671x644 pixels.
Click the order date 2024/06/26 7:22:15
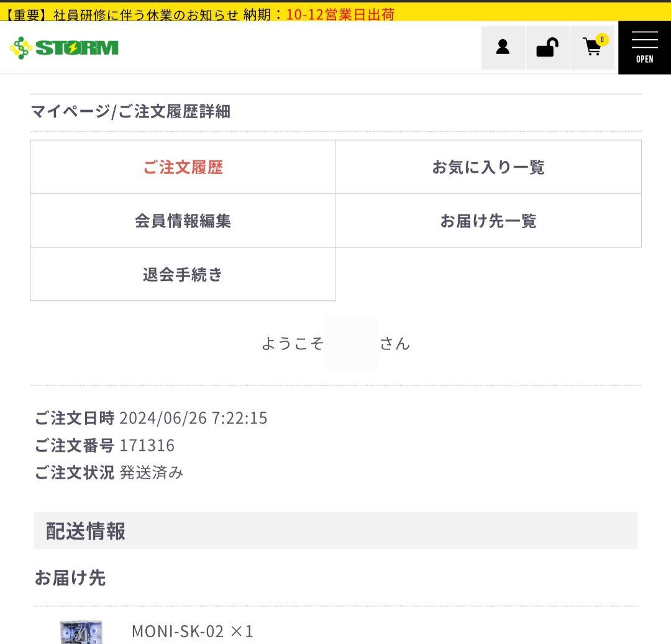pos(193,418)
